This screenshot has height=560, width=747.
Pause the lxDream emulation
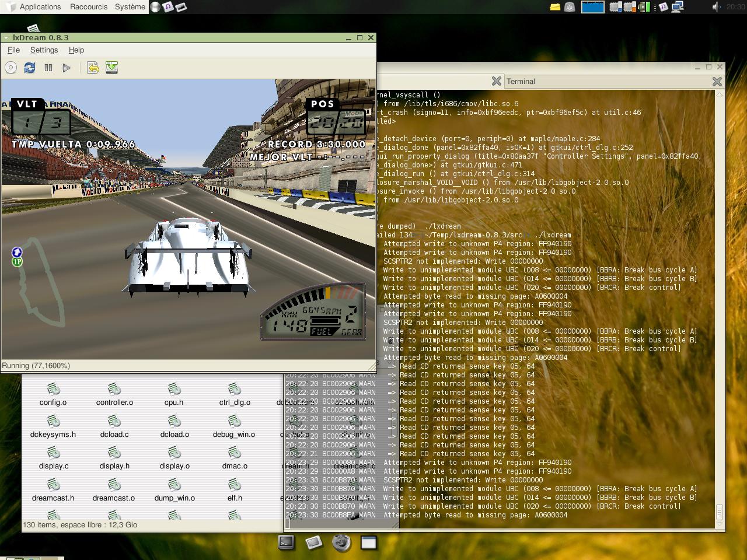[48, 68]
